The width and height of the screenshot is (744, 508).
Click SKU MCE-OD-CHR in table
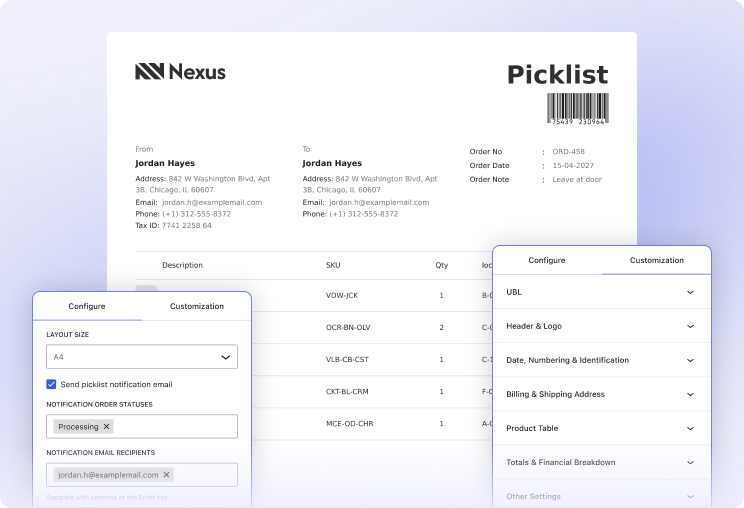coord(349,424)
